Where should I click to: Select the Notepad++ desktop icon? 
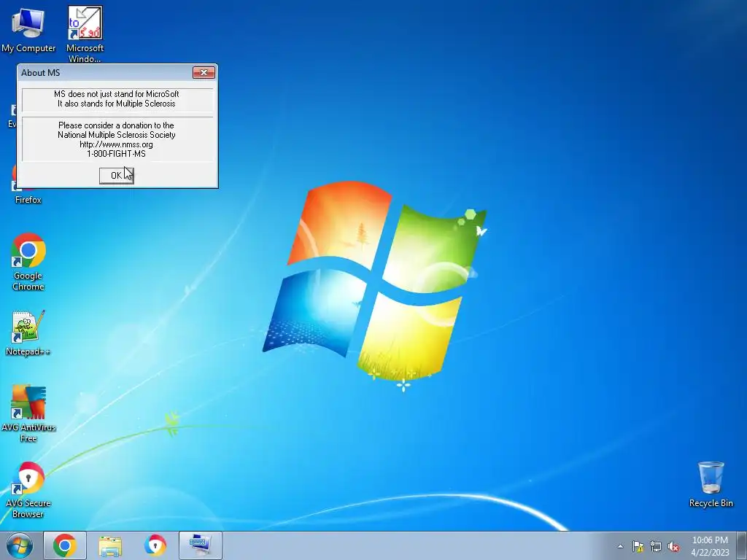pos(28,332)
